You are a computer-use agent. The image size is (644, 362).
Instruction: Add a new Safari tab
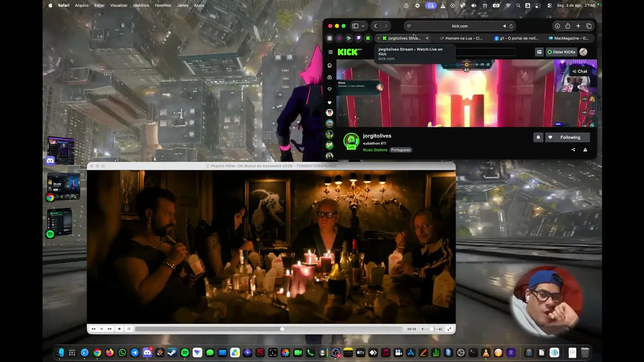pos(578,26)
